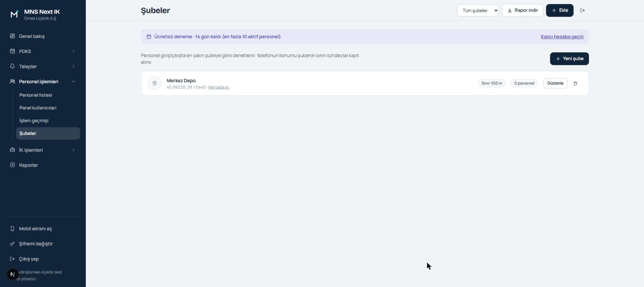
Task: Select the Şubeler submenu item
Action: (x=48, y=133)
